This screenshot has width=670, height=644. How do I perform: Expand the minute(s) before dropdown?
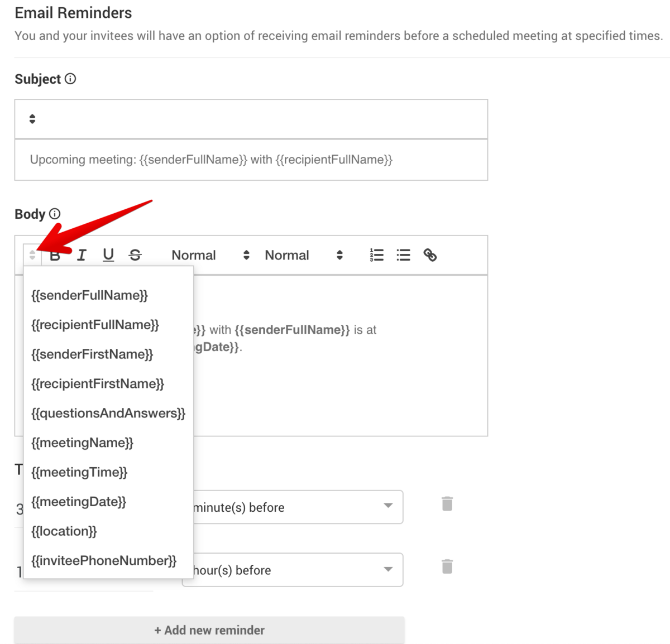pos(387,506)
